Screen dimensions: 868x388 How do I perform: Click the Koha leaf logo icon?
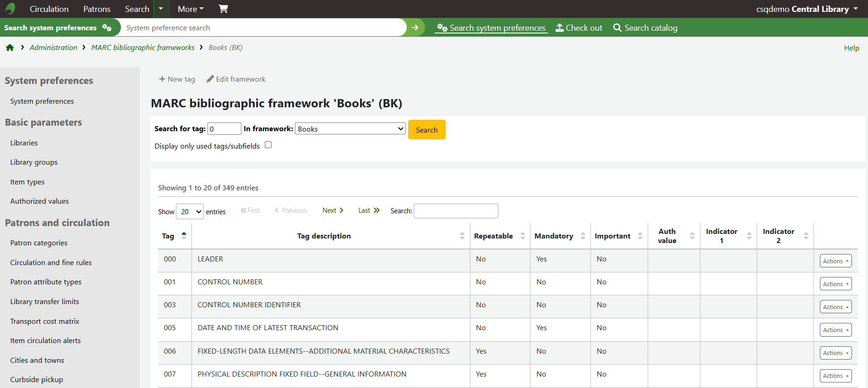pos(10,9)
